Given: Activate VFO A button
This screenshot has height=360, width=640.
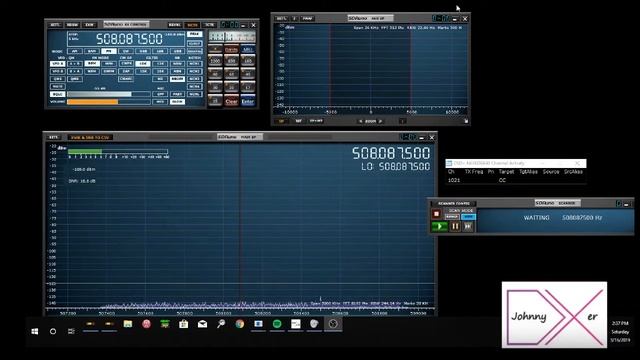Looking at the screenshot, I should point(58,64).
